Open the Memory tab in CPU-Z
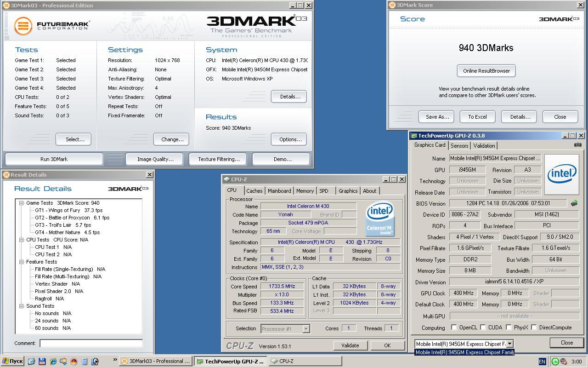This screenshot has height=368, width=588. (x=305, y=191)
